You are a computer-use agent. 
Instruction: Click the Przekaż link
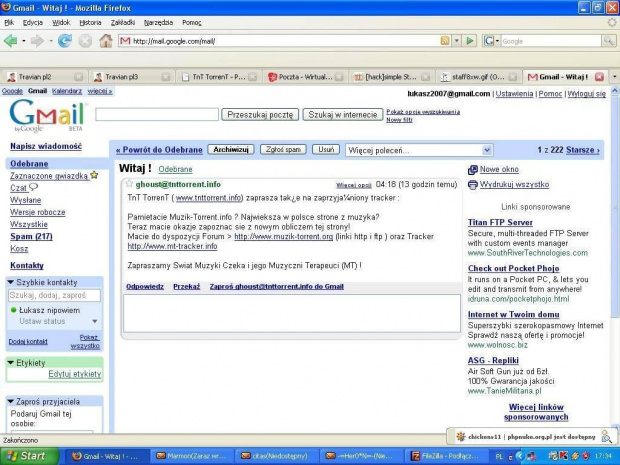[187, 287]
